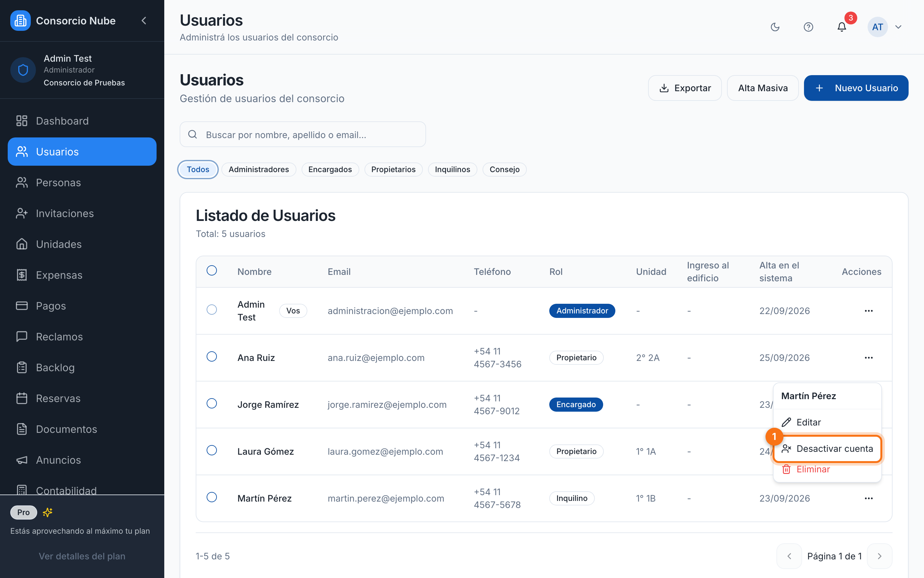
Task: Click the Exportar button
Action: (685, 88)
